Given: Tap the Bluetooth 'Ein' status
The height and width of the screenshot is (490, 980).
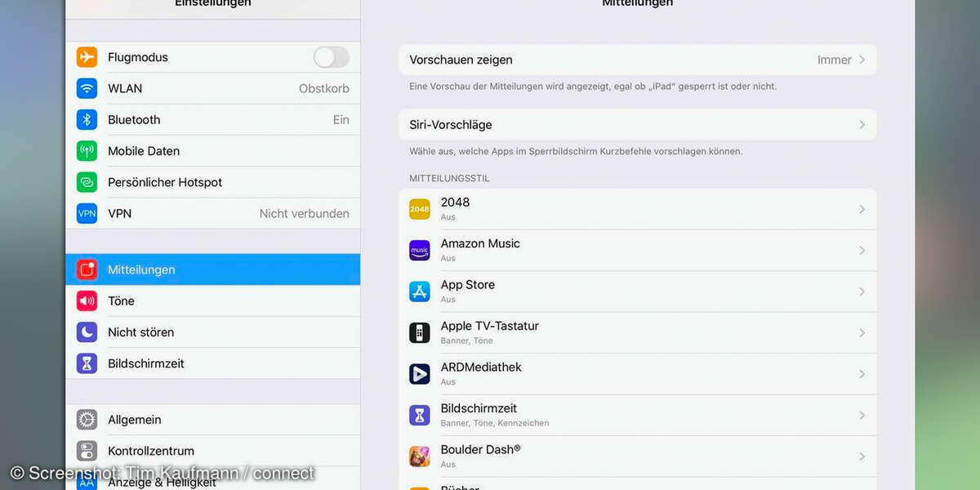Looking at the screenshot, I should tap(341, 119).
